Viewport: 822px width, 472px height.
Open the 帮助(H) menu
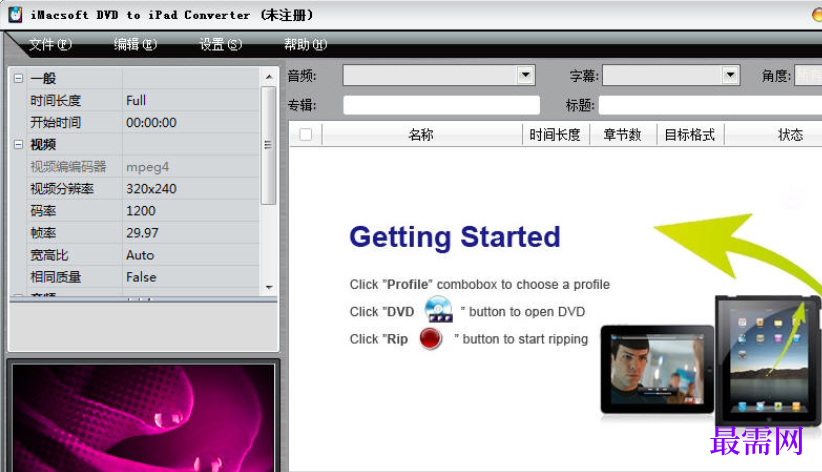click(305, 45)
